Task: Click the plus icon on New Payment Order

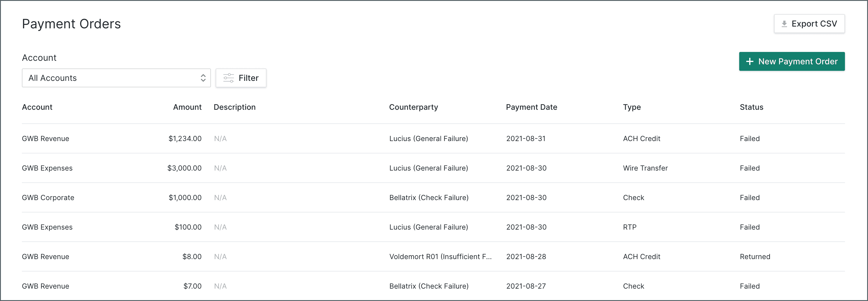Action: (750, 62)
